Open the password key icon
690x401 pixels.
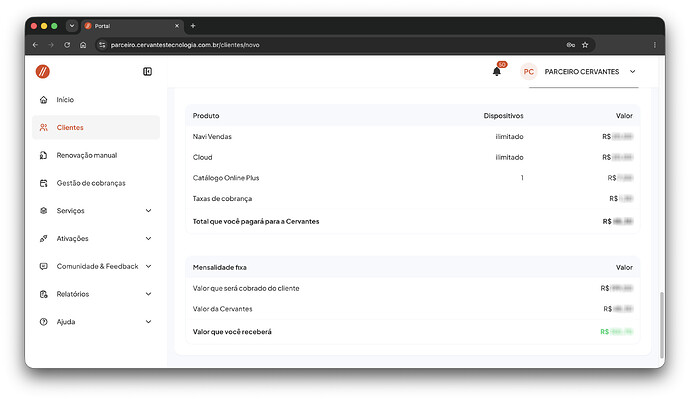571,45
